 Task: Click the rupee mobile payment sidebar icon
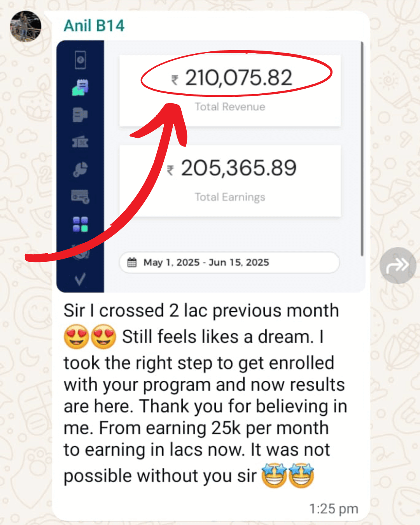click(x=80, y=60)
